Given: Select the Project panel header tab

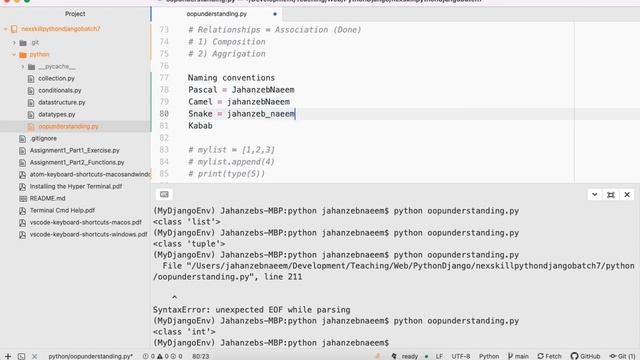Looking at the screenshot, I should pos(75,13).
